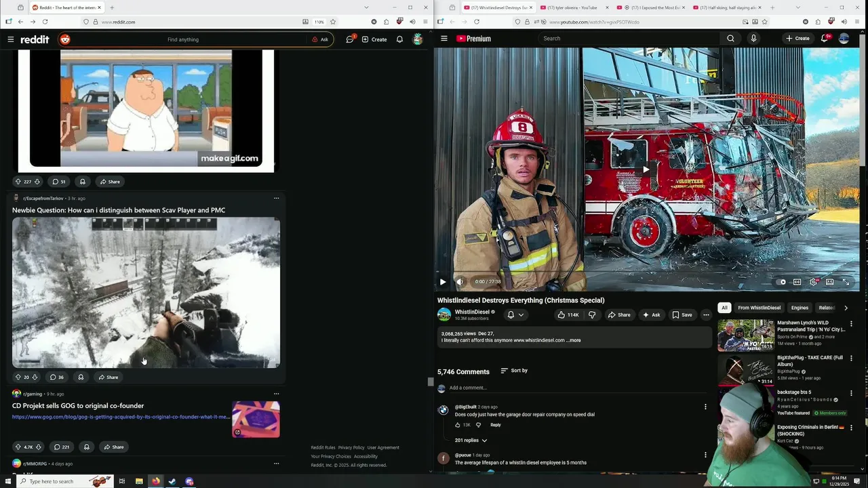Downvote the Tarkov Newbie Question post
The width and height of the screenshot is (868, 488).
point(35,378)
